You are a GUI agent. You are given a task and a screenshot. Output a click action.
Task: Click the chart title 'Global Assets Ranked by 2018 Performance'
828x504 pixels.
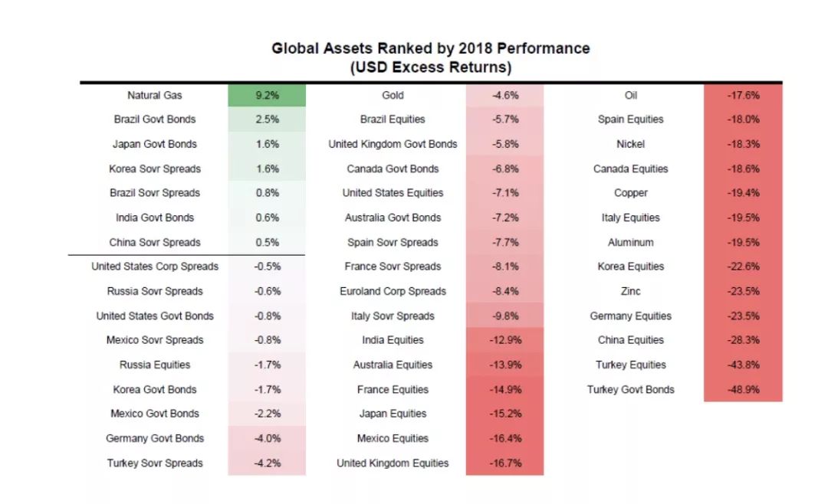pyautogui.click(x=430, y=48)
